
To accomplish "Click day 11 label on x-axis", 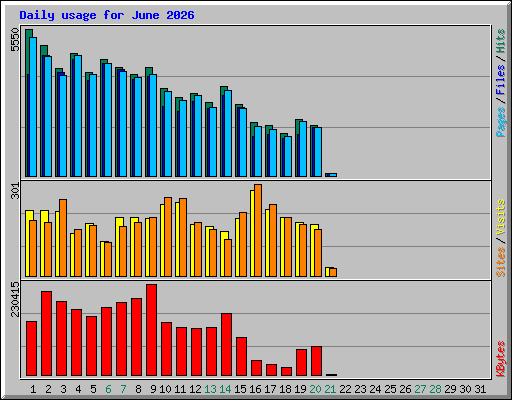I will (180, 389).
